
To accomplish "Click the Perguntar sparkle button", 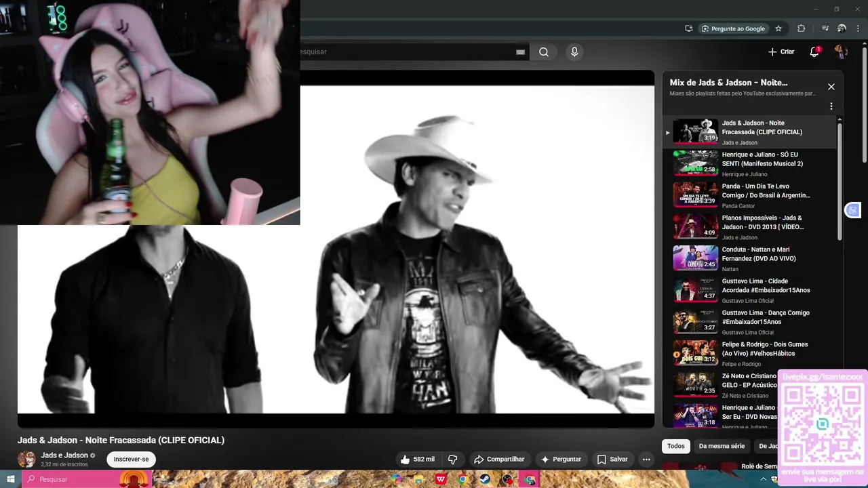I will (x=561, y=460).
